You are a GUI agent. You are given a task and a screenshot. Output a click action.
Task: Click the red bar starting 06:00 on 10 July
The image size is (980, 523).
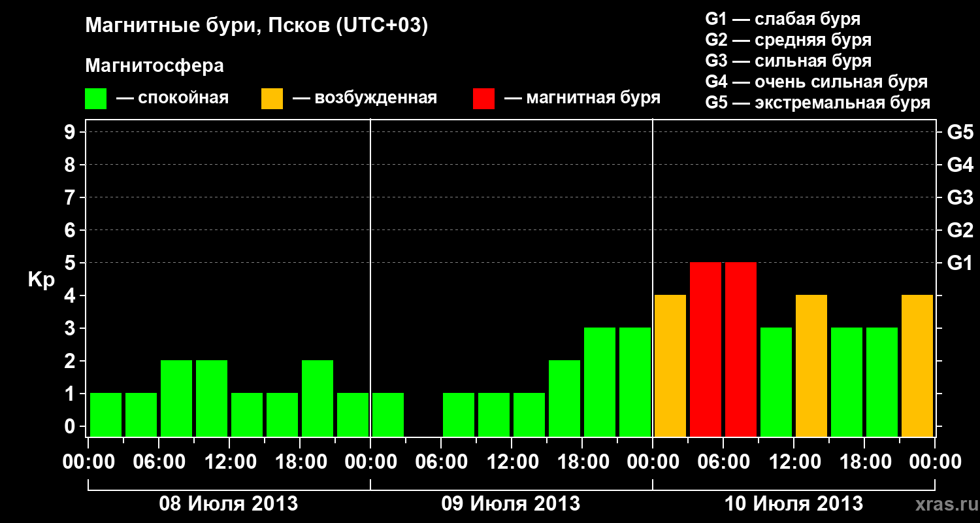coord(741,349)
